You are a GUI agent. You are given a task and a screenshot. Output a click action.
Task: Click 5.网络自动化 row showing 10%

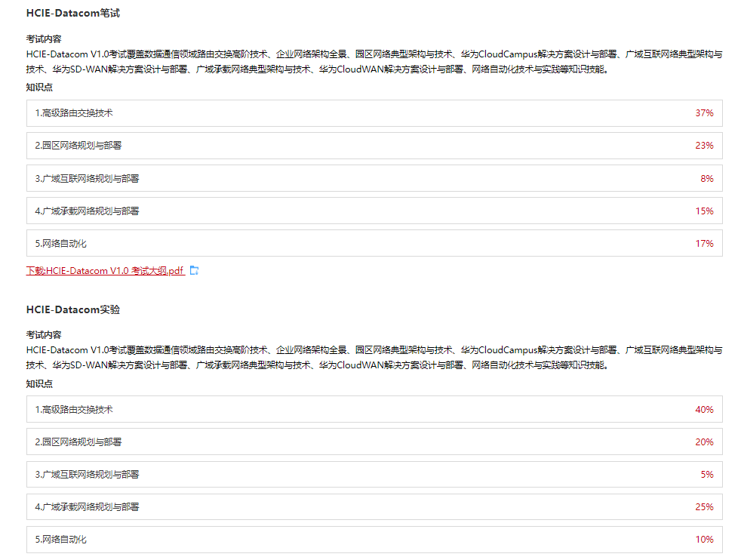[x=374, y=540]
